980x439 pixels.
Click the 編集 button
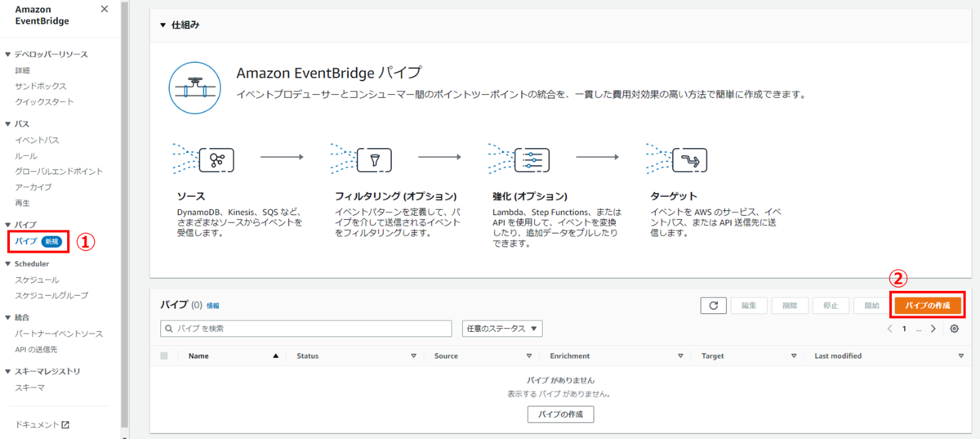point(749,305)
